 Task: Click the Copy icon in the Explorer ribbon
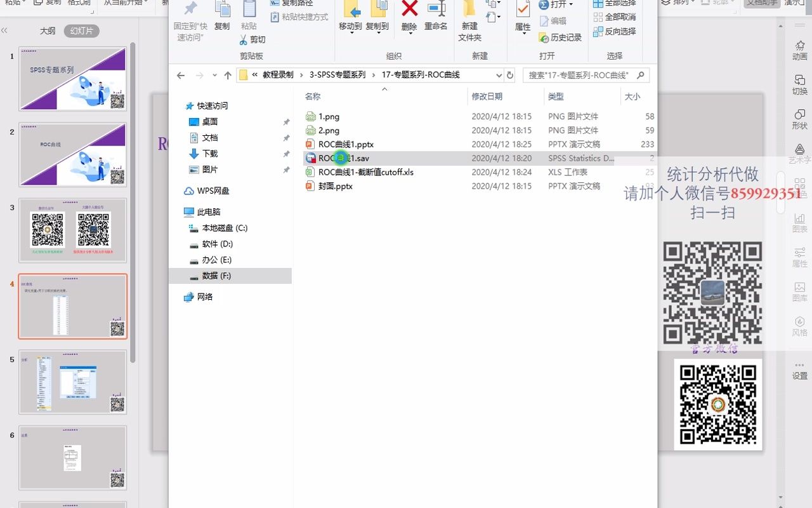222,9
